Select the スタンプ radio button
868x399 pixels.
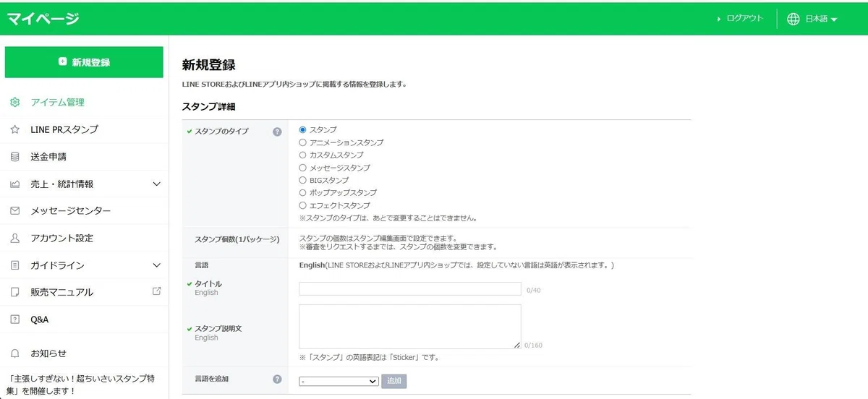tap(303, 129)
